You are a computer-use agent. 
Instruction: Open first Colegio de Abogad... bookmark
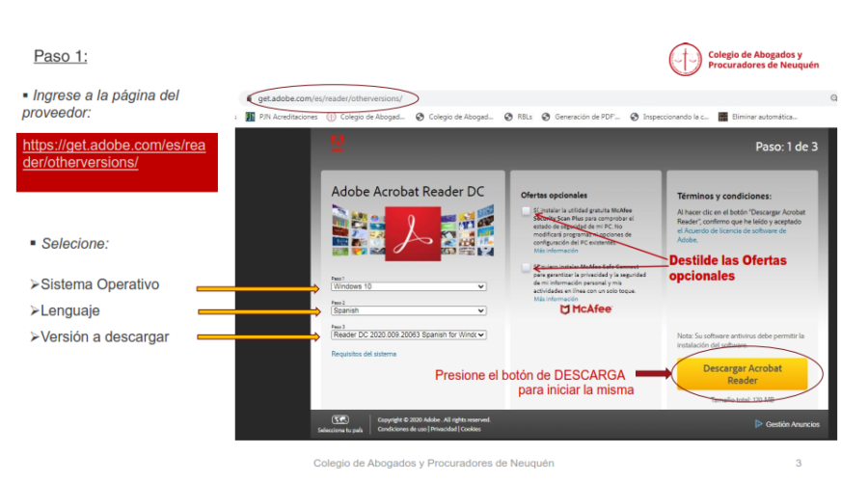[366, 117]
